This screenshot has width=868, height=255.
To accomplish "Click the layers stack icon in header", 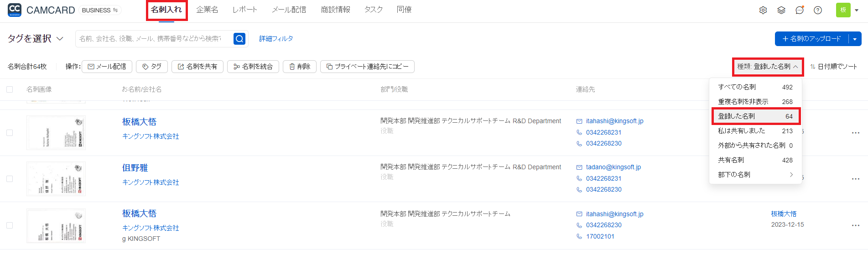I will point(781,10).
